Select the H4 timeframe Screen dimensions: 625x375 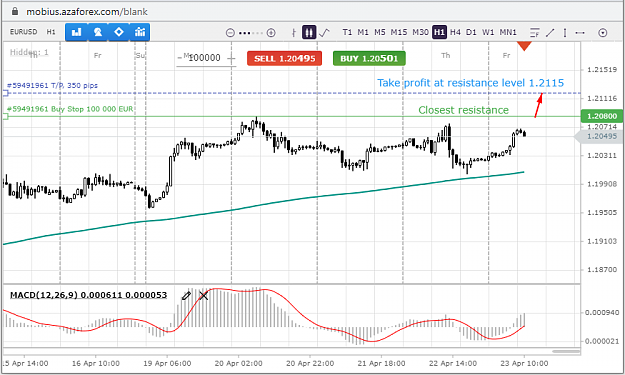click(455, 32)
